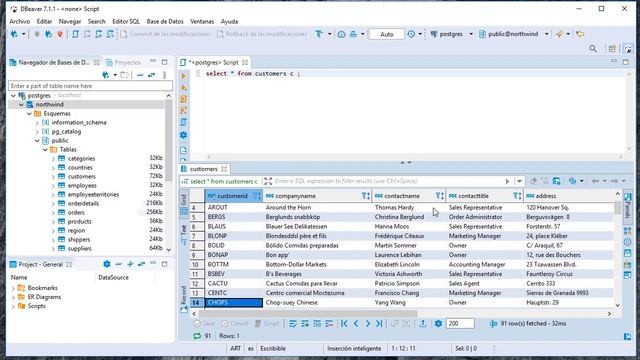Screen dimensions: 640x360
Task: Execute SQL statement with the orange play arrow
Action: tap(184, 76)
